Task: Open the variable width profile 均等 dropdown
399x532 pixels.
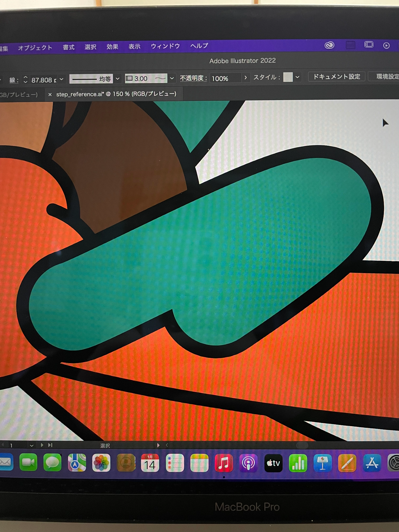Action: point(118,79)
